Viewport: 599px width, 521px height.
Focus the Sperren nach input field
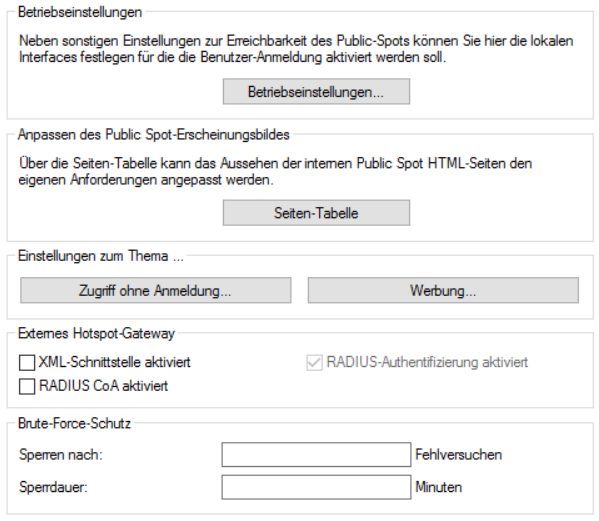[316, 455]
